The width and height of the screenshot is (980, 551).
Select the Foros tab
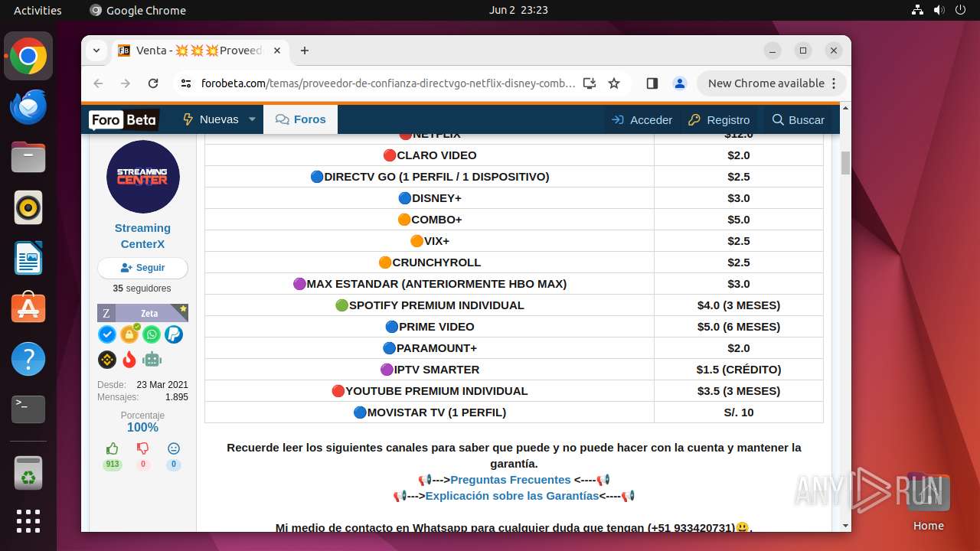point(301,119)
